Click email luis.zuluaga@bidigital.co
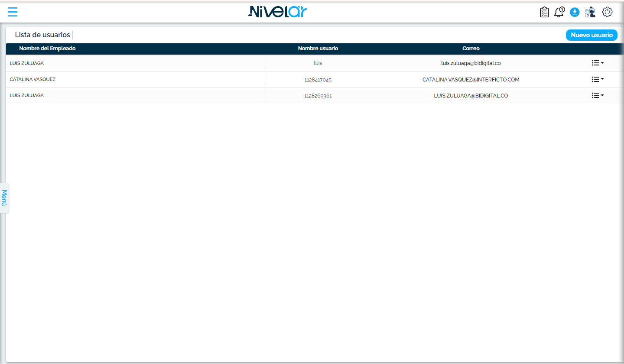 click(471, 63)
